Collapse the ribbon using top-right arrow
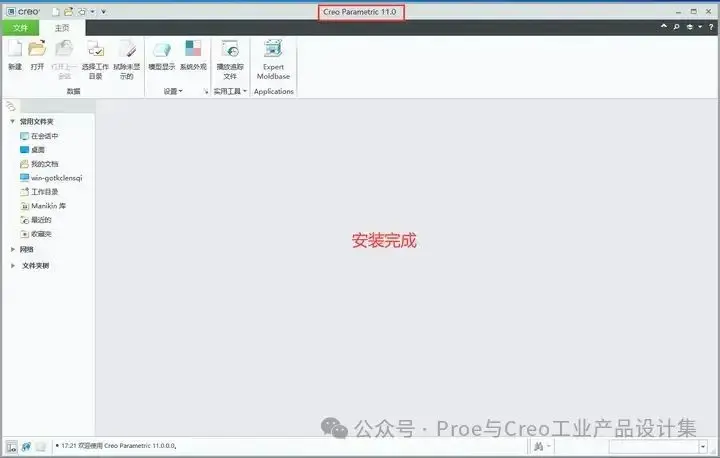This screenshot has height=458, width=720. click(x=664, y=27)
